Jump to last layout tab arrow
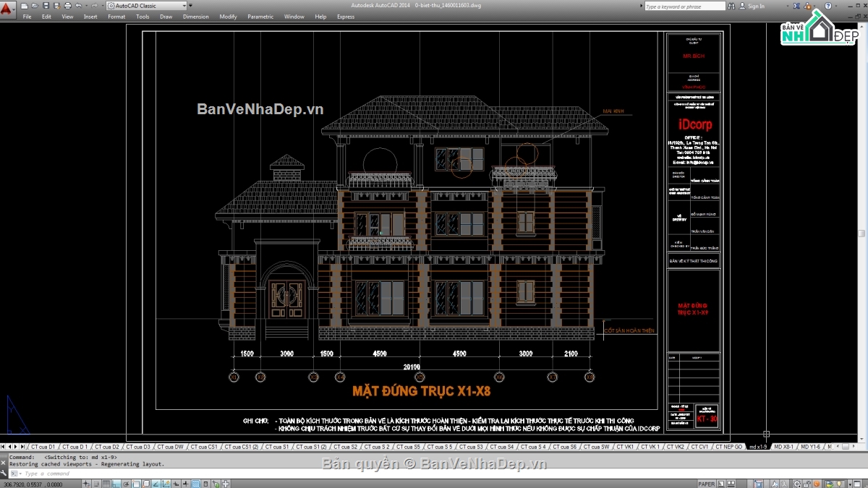 [24, 447]
